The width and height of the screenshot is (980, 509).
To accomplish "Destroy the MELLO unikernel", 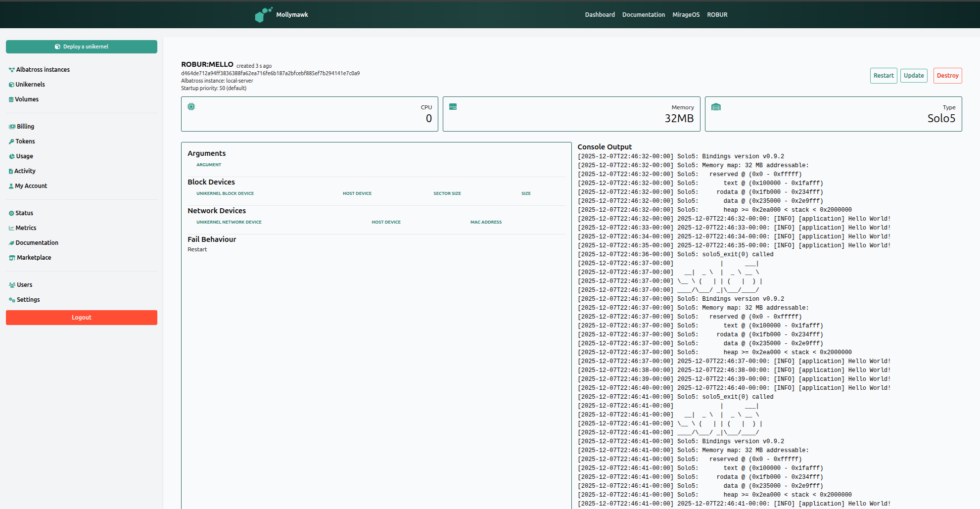I will 947,75.
